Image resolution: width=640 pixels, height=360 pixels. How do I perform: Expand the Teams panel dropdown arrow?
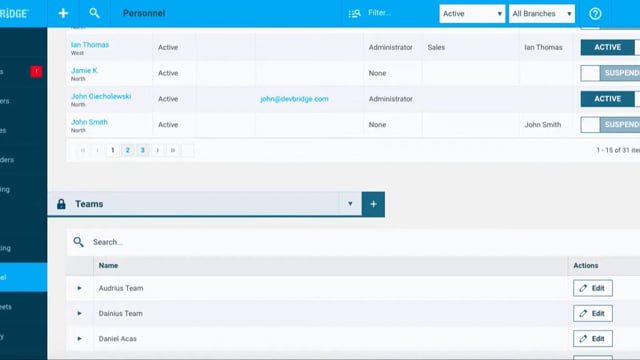[350, 204]
